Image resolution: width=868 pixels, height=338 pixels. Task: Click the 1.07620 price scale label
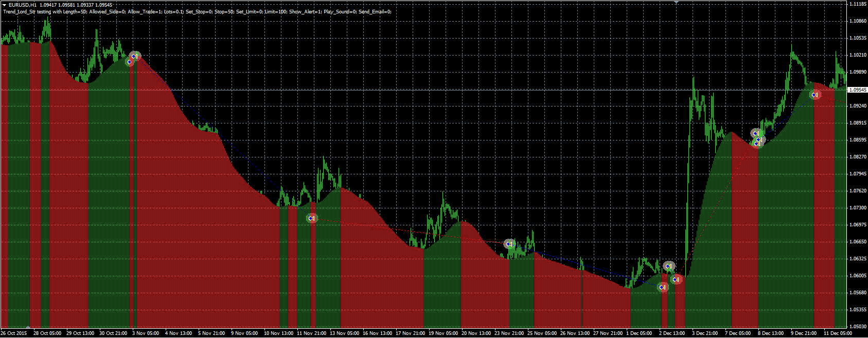(x=857, y=190)
